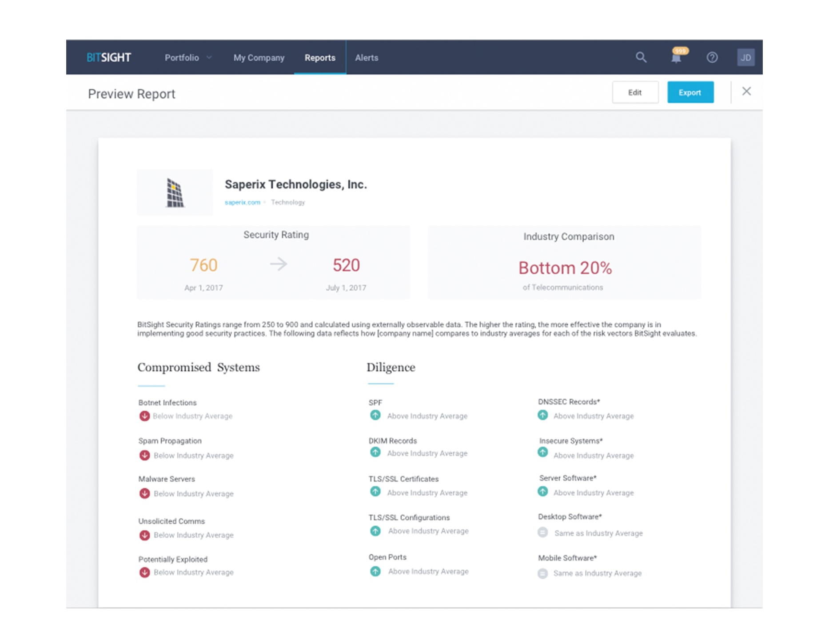Click the green up arrow under Open Ports
The image size is (829, 644).
pos(375,572)
